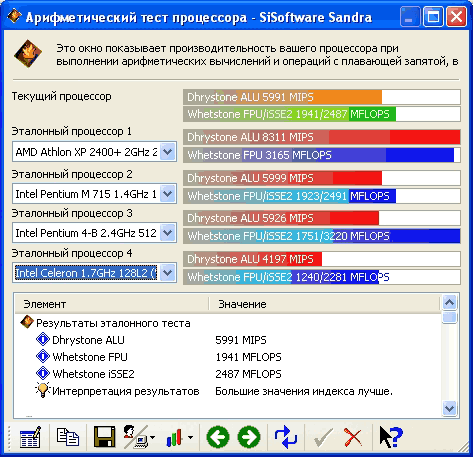Open the bar chart options icon
Screen dimensions: 473x457
(174, 437)
